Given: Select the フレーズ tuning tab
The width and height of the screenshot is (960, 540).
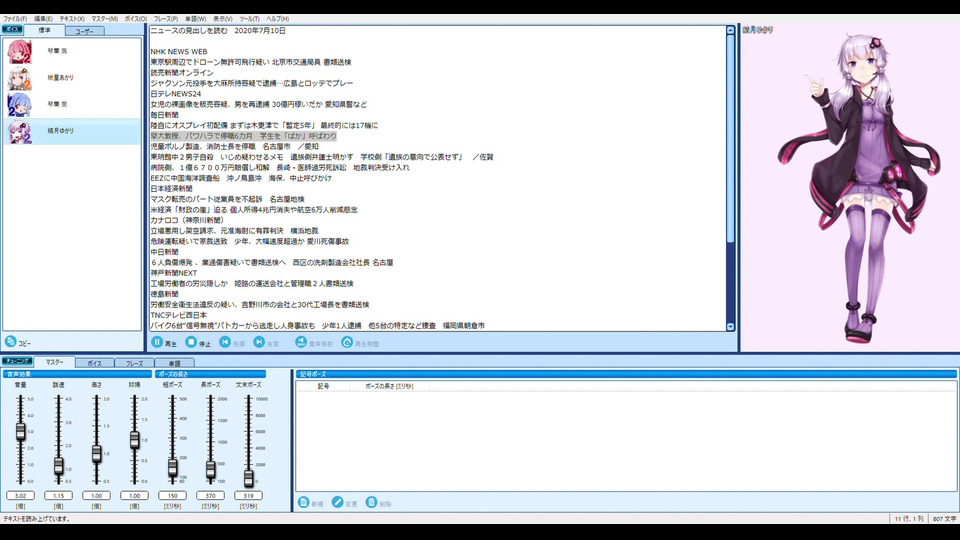Looking at the screenshot, I should tap(135, 363).
